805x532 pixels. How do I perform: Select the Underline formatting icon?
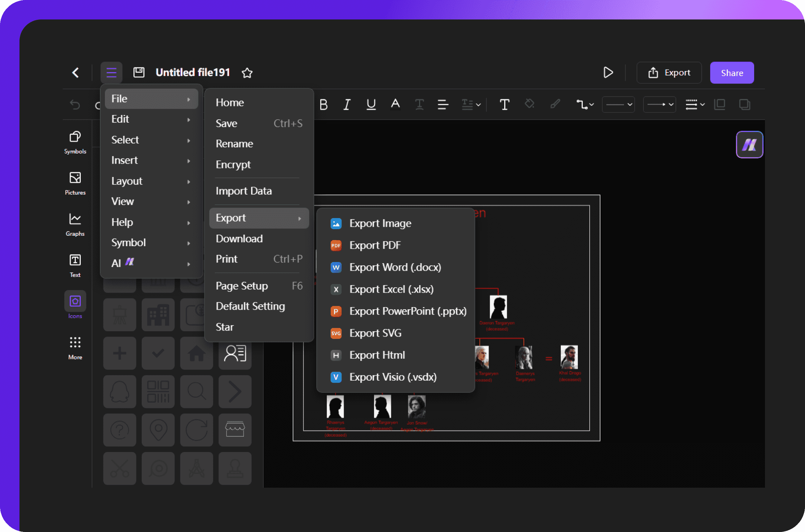(x=371, y=105)
